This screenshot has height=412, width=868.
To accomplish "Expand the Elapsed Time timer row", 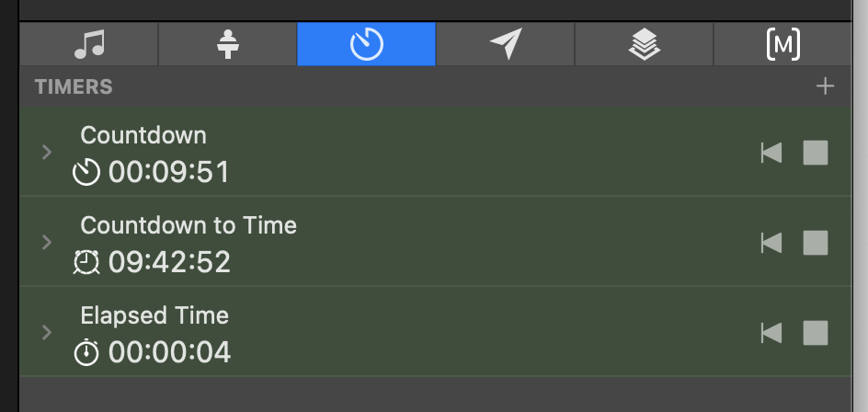I will [47, 332].
